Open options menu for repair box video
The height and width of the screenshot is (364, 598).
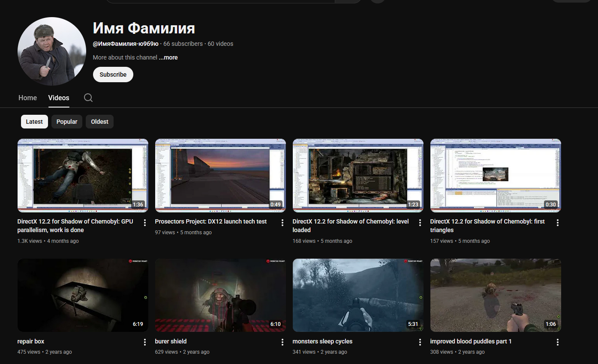pyautogui.click(x=145, y=342)
